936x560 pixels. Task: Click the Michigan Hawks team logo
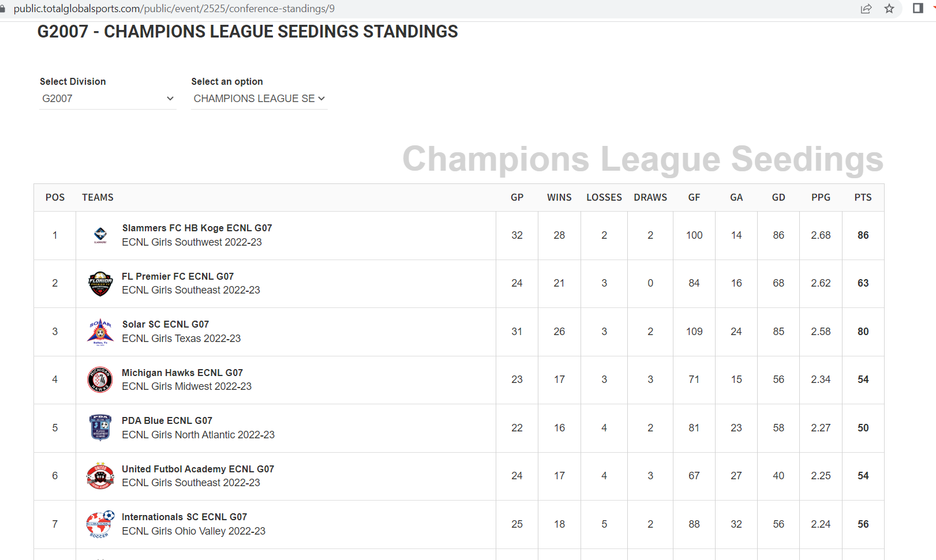pyautogui.click(x=100, y=379)
